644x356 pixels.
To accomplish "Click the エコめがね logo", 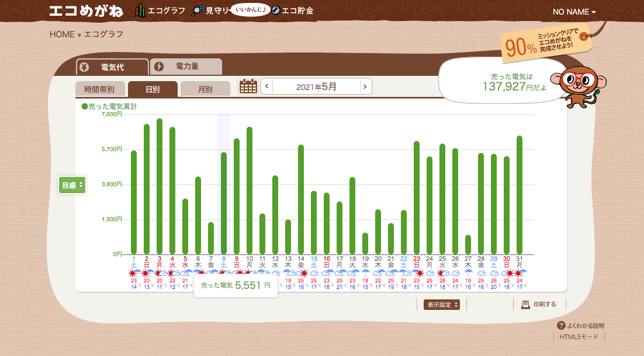I will (x=86, y=11).
